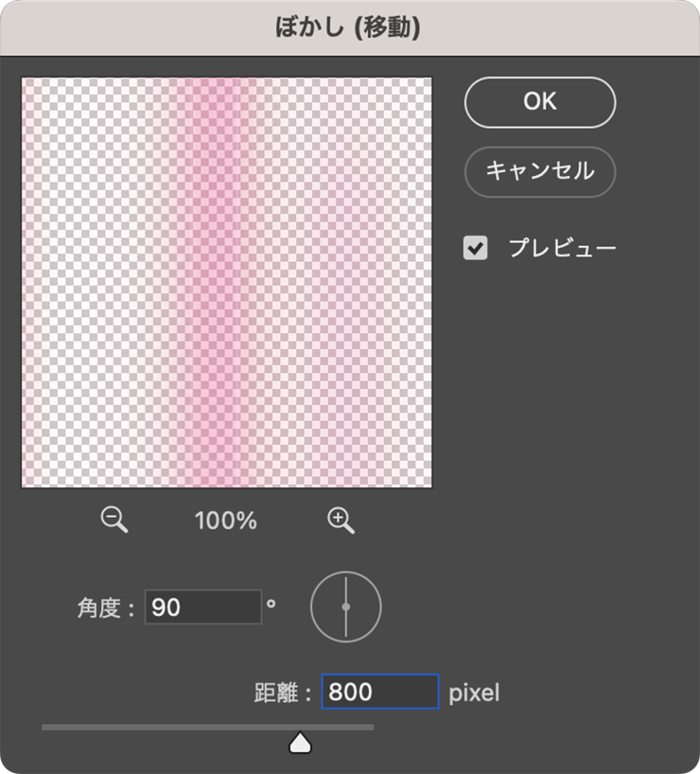This screenshot has height=774, width=700.
Task: Click the pixel unit label
Action: click(473, 694)
